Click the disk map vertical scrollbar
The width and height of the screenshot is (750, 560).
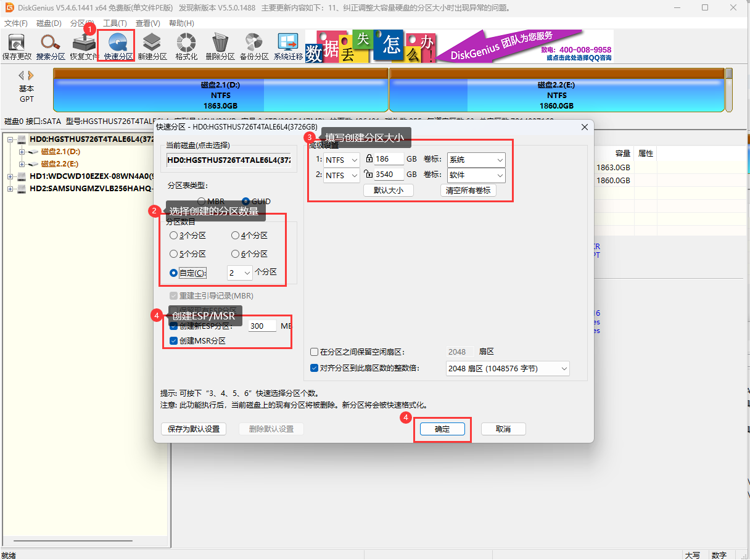coord(729,89)
